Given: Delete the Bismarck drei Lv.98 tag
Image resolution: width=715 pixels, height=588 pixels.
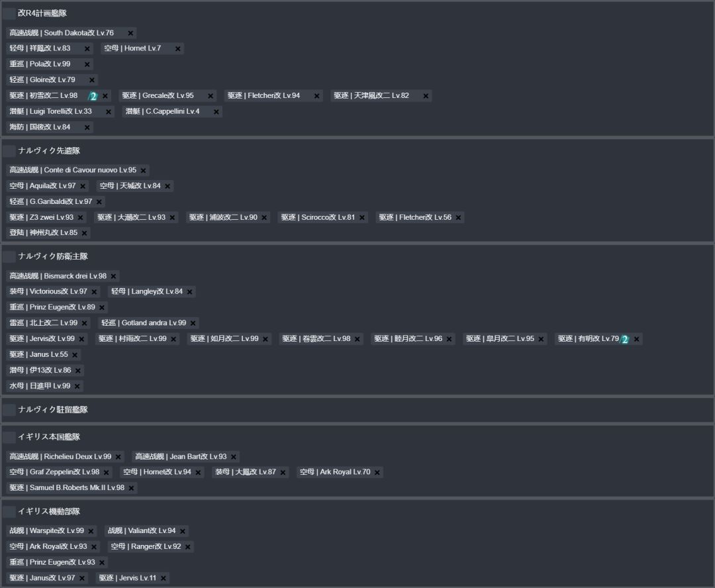Looking at the screenshot, I should pyautogui.click(x=113, y=276).
